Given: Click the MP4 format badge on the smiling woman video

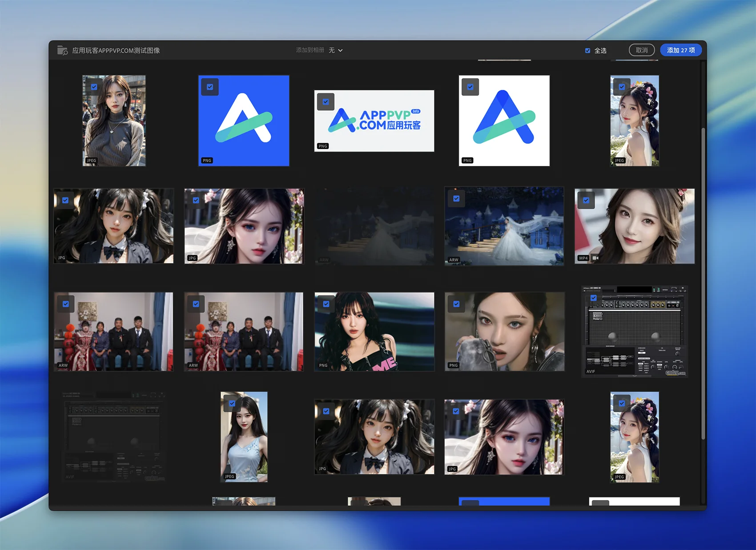Looking at the screenshot, I should tap(583, 258).
